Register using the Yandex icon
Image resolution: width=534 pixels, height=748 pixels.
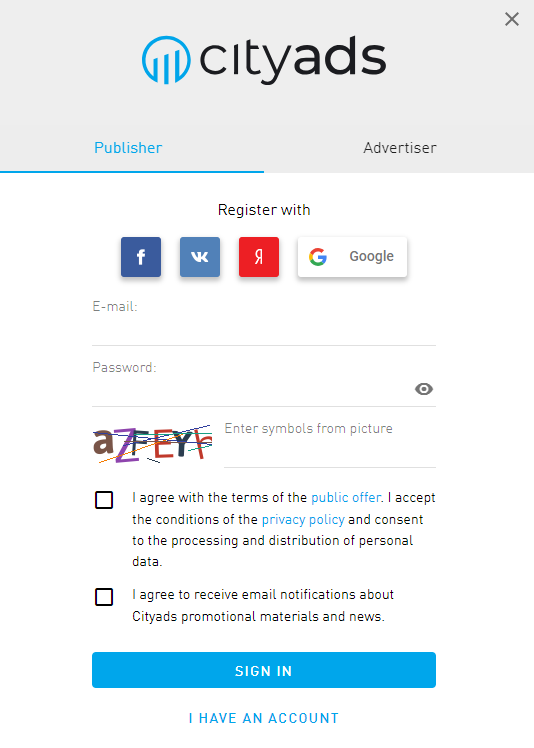[x=259, y=257]
